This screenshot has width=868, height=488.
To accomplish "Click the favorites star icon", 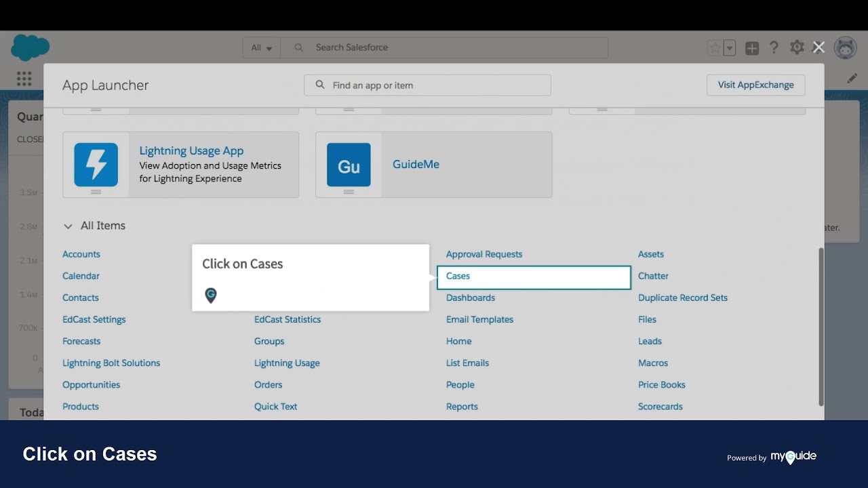I will [715, 47].
